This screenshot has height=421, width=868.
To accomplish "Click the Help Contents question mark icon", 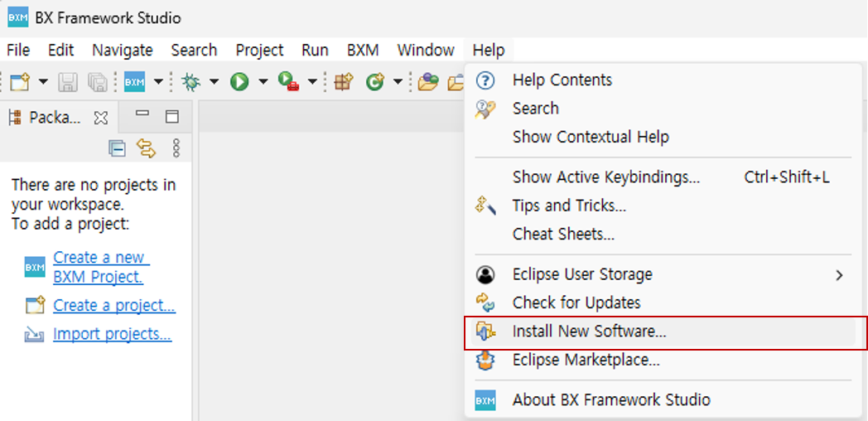I will (485, 80).
